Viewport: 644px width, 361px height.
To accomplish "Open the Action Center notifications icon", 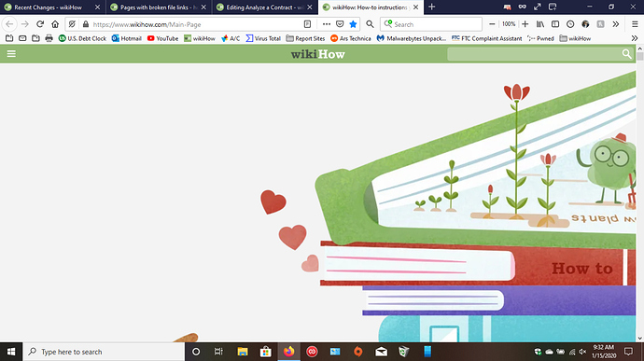I will (x=628, y=352).
